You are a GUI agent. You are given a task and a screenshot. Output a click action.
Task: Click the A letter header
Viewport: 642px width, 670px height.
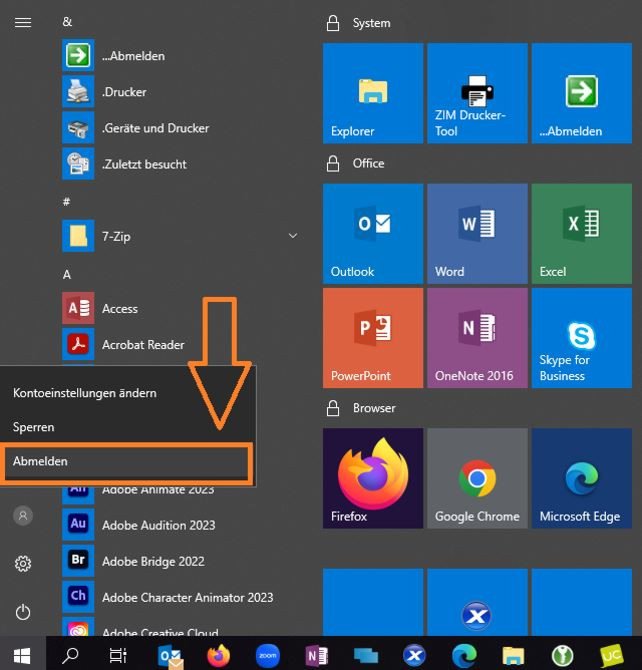pyautogui.click(x=67, y=274)
